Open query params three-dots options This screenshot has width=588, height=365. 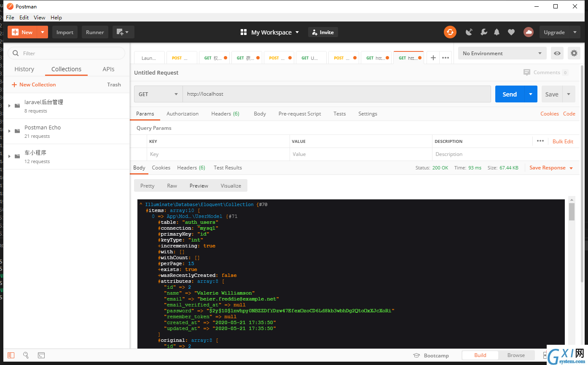540,141
